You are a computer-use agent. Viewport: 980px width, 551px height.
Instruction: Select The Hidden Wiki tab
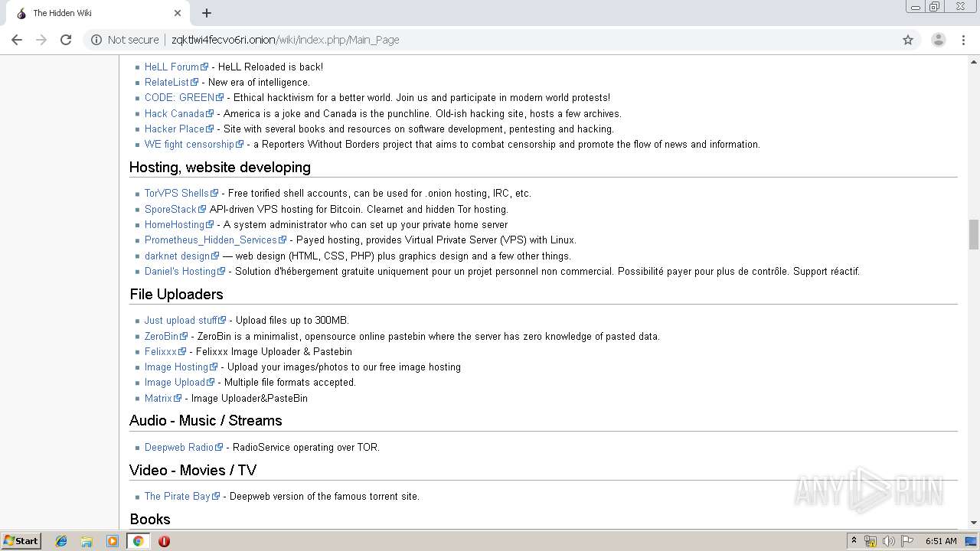[98, 13]
